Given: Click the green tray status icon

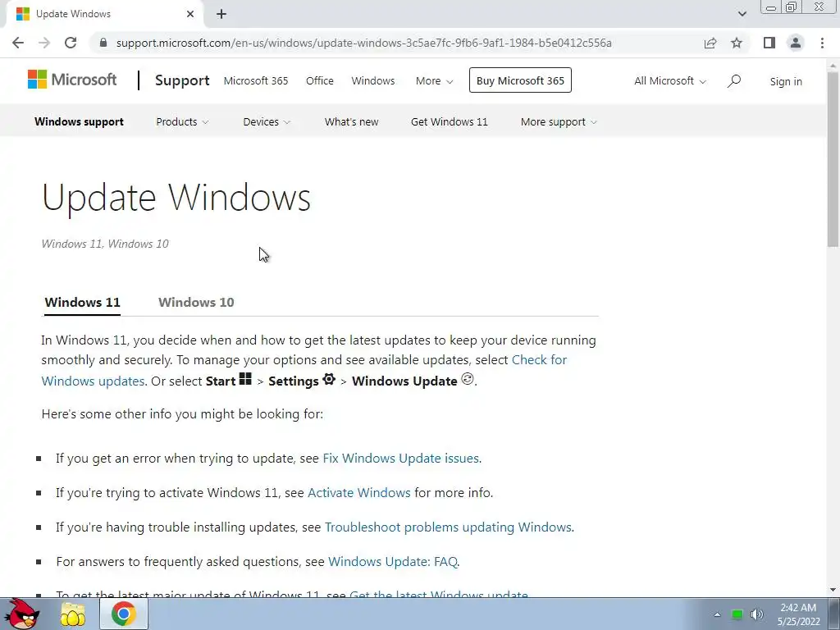Looking at the screenshot, I should tap(737, 614).
